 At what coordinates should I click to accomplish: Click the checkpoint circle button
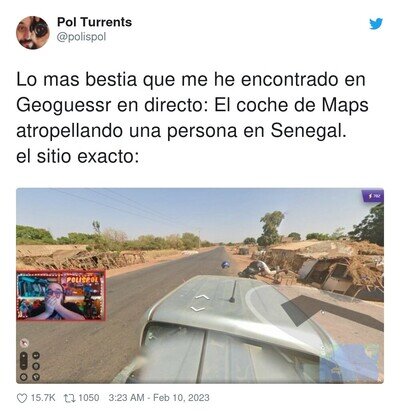click(36, 366)
